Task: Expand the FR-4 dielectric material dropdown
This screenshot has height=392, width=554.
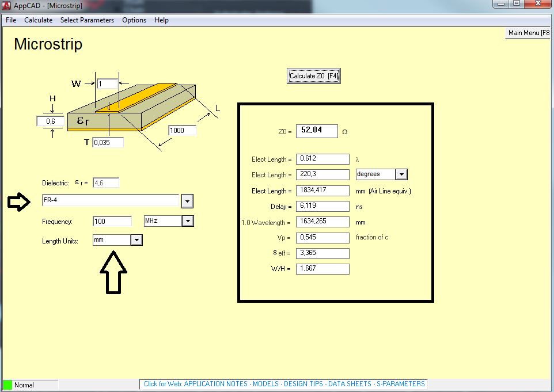Action: 187,201
